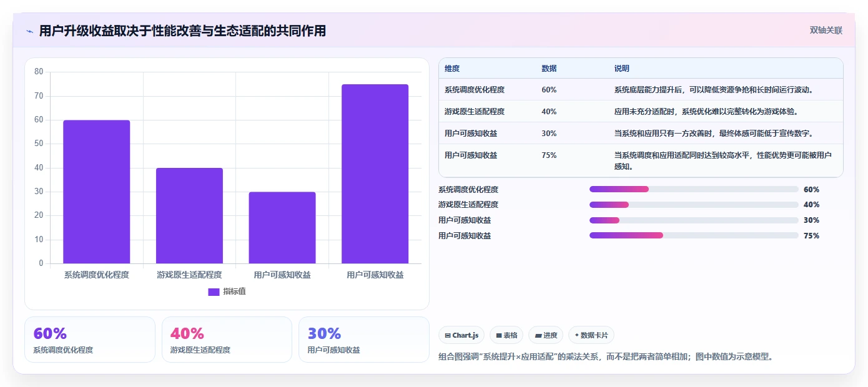
Task: Click the progress bar filled to 75%
Action: coord(694,235)
